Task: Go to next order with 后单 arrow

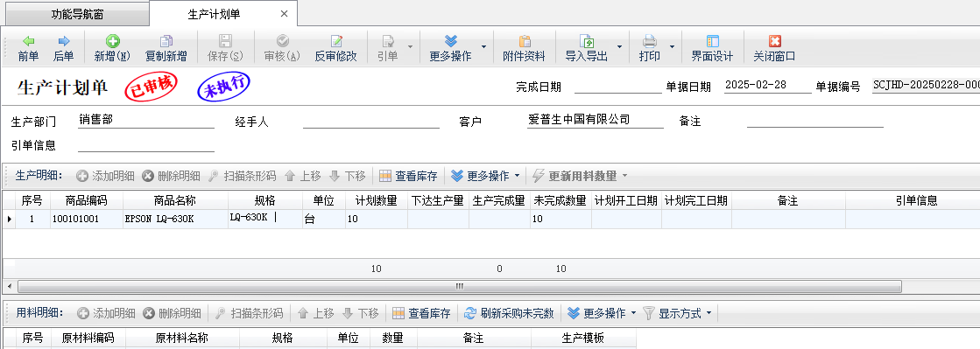Action: point(63,42)
